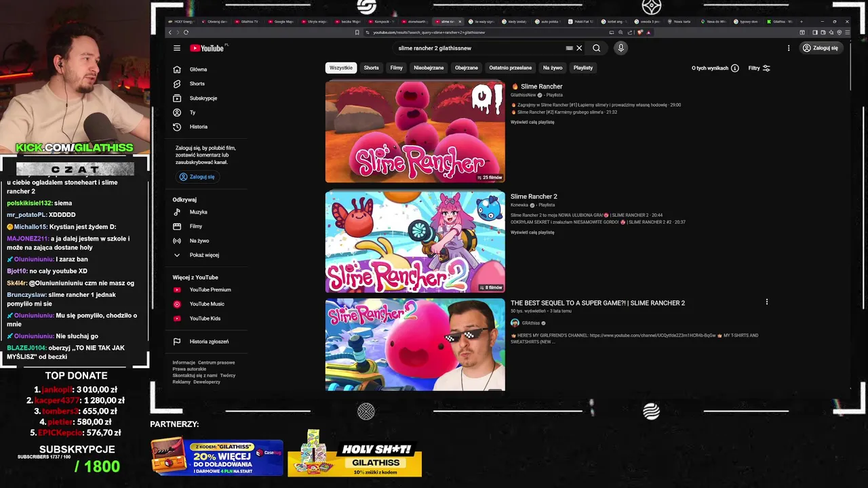Open the Slime Rancher 25 filmów playlist thumbnail
The height and width of the screenshot is (488, 868).
tap(415, 132)
